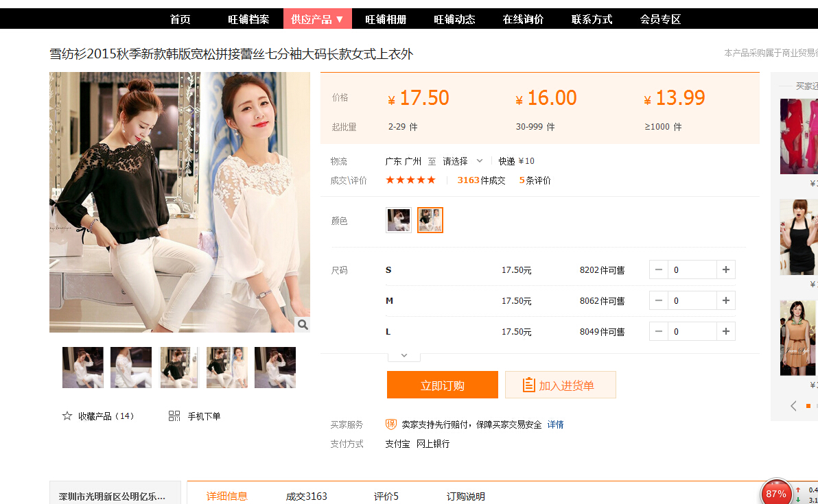Open the 供应产品 dropdown menu

317,19
